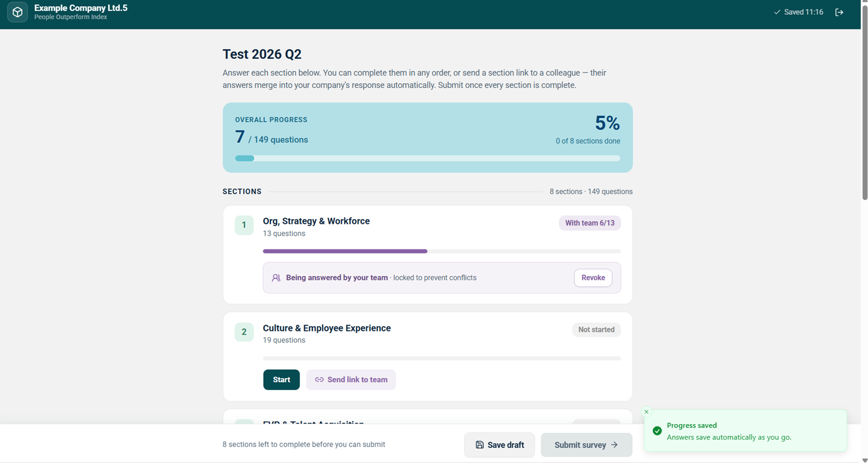Click the page vertical scrollbar
This screenshot has width=868, height=463.
pyautogui.click(x=865, y=103)
